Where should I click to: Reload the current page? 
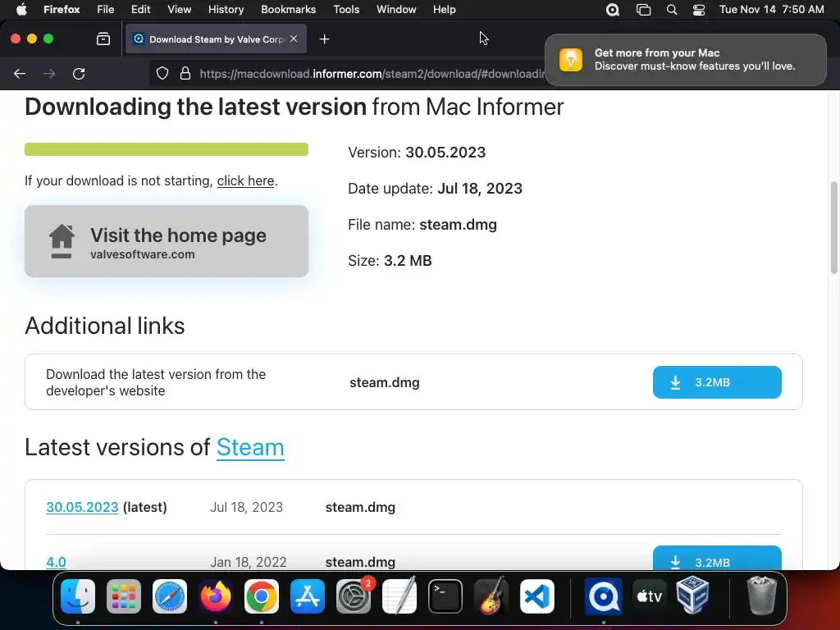point(79,73)
